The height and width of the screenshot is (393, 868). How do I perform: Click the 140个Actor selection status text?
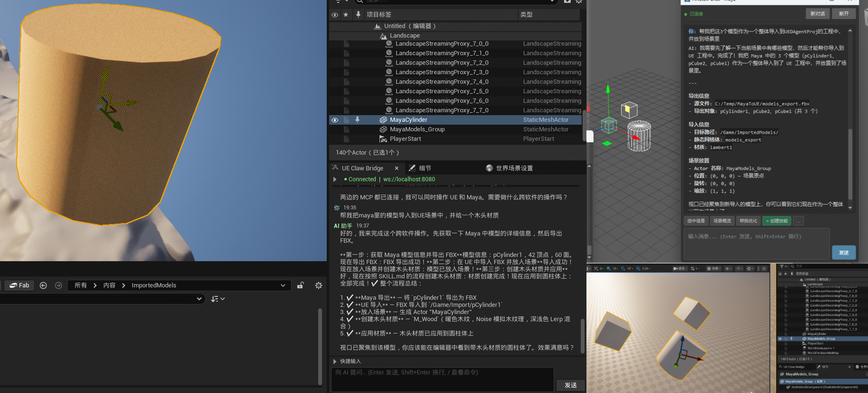tap(367, 153)
